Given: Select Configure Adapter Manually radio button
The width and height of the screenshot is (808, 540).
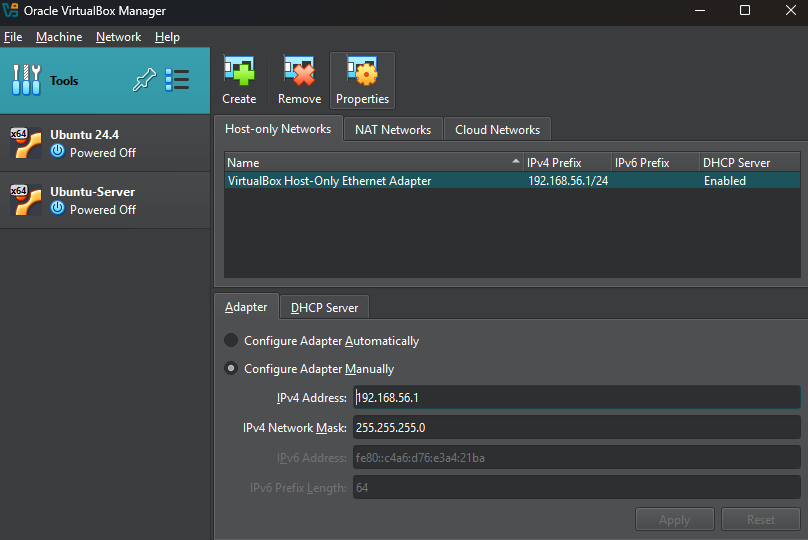Looking at the screenshot, I should click(232, 369).
